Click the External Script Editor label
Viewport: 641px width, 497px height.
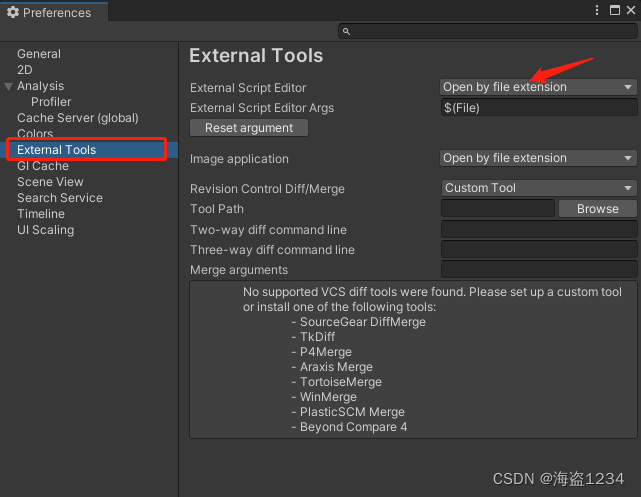click(x=248, y=88)
